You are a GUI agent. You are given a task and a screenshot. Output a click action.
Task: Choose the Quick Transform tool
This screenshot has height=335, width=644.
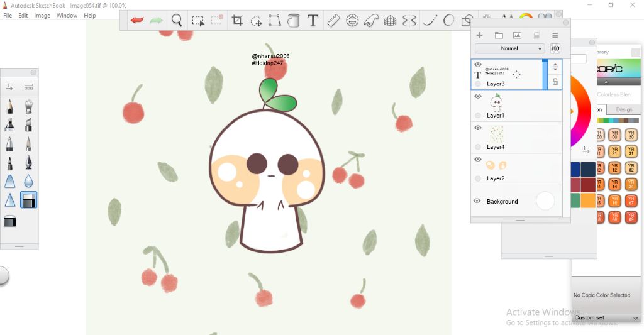(x=257, y=21)
